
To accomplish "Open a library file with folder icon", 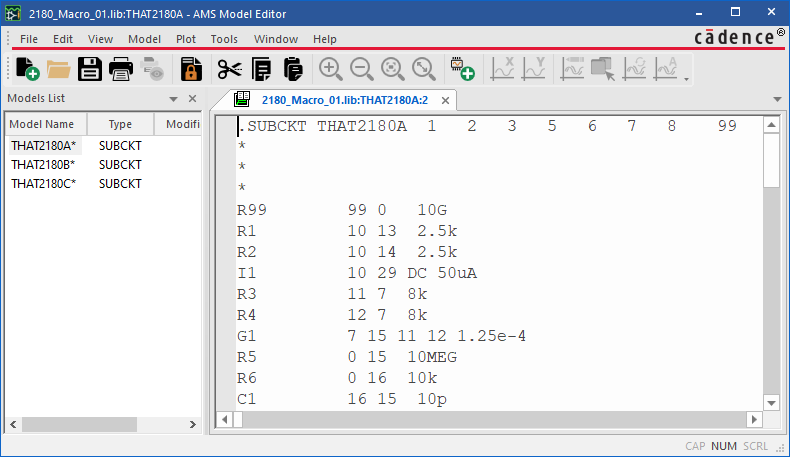I will tap(58, 69).
